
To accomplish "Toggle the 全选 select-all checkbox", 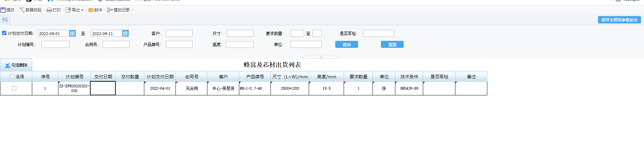I will point(12,76).
